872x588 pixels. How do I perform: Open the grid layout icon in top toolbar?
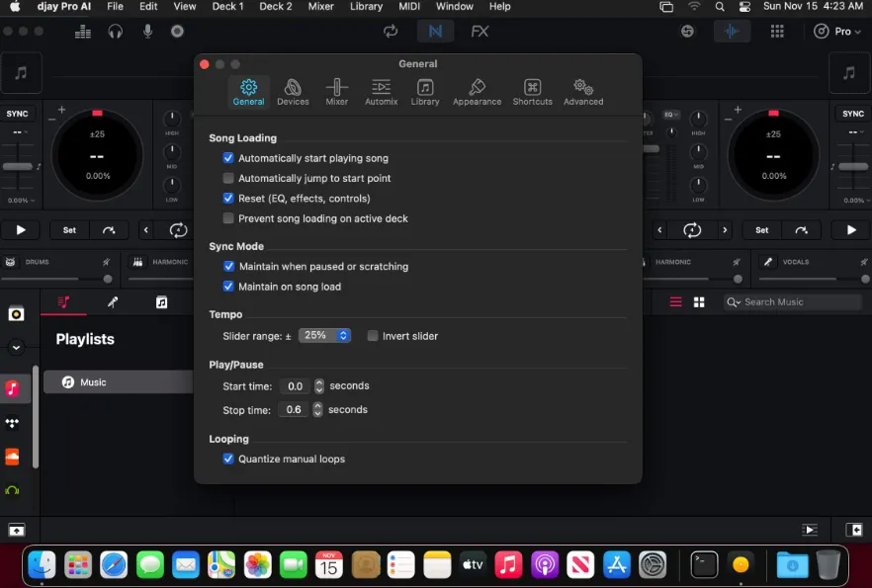777,31
